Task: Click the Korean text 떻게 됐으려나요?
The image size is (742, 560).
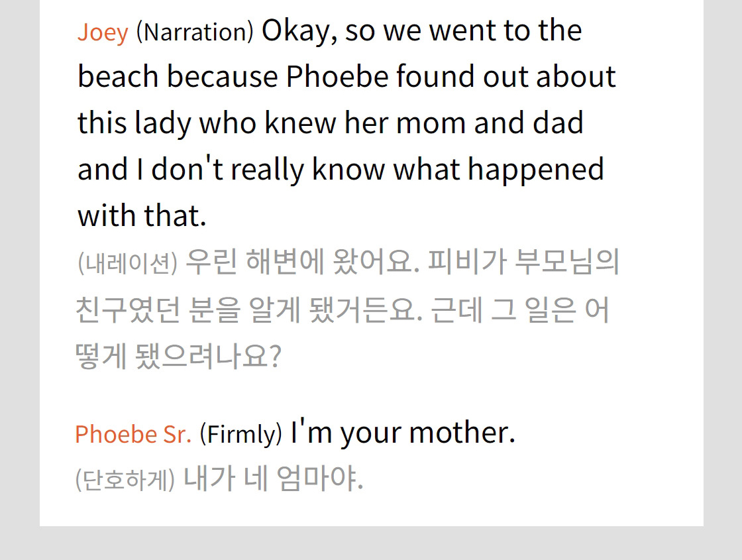Action: tap(178, 356)
